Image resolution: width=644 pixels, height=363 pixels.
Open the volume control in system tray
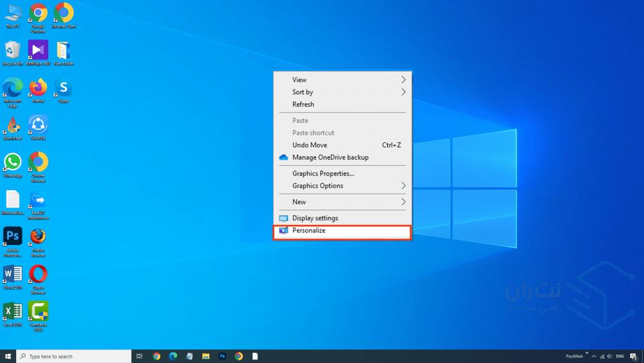(610, 357)
